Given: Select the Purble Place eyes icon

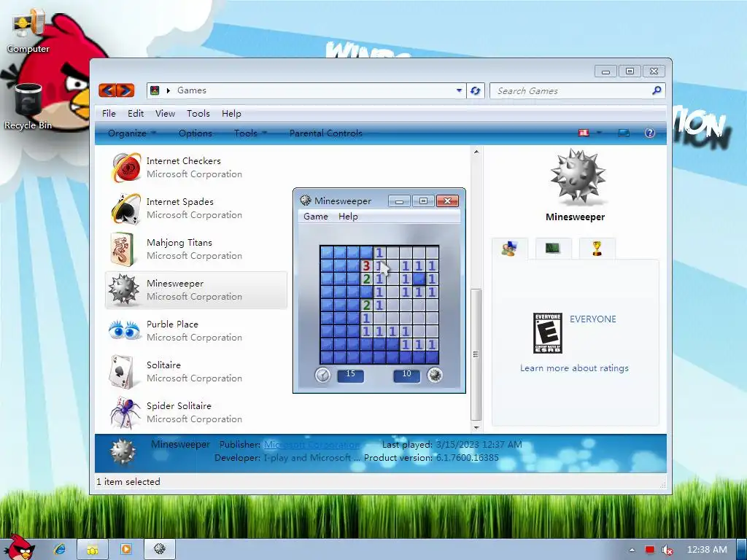Looking at the screenshot, I should (124, 330).
